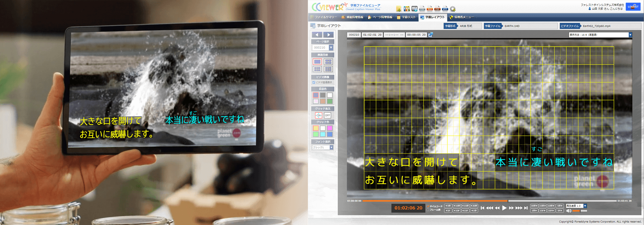Choose white background color swatch
The image size is (644, 225).
tap(330, 95)
